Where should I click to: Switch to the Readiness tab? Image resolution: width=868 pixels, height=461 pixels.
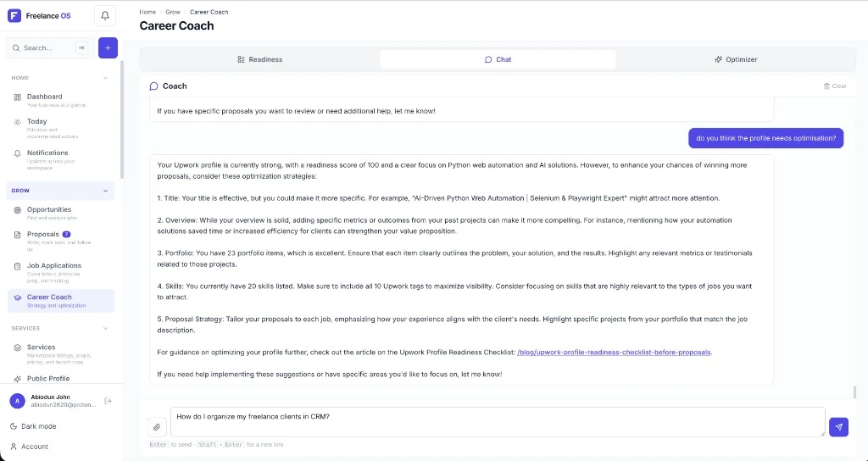click(260, 59)
